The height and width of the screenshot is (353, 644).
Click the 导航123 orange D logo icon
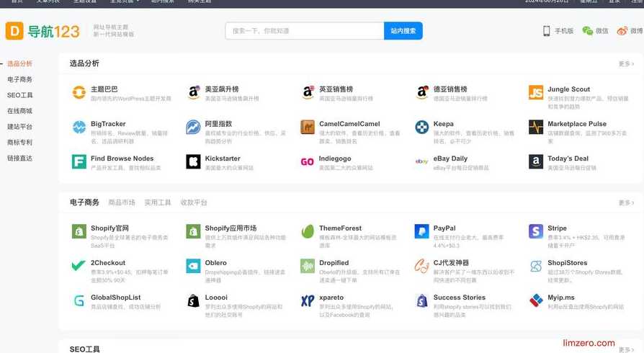point(14,31)
